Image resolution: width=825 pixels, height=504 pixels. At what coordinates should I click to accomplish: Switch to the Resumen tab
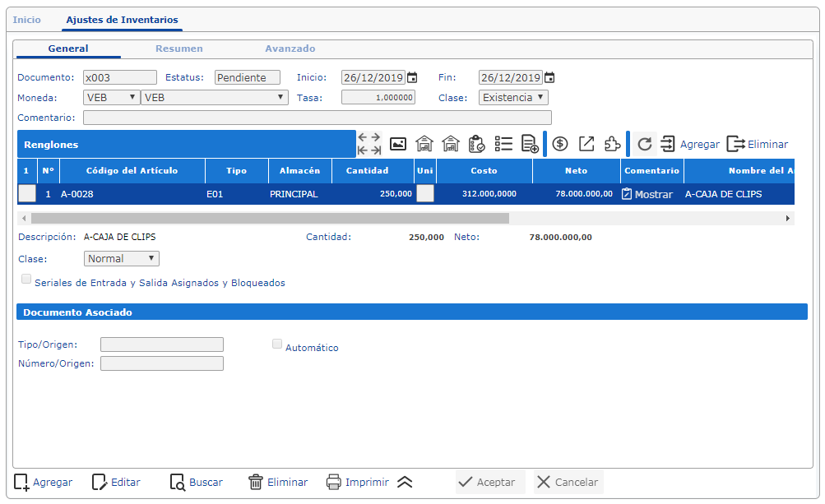[178, 49]
